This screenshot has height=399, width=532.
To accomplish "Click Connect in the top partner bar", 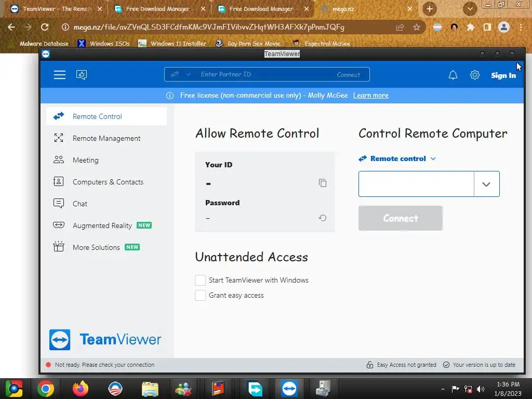I will click(349, 75).
